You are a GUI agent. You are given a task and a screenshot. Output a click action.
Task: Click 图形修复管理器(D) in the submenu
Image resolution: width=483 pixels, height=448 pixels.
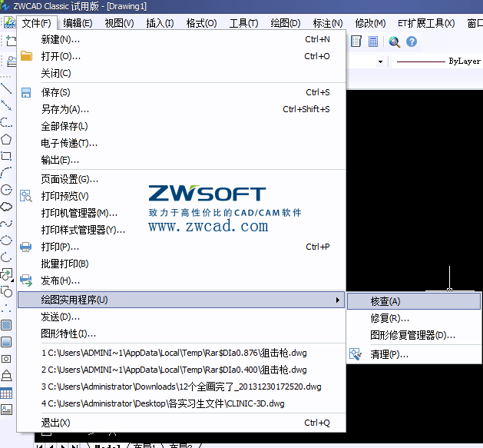pos(412,335)
